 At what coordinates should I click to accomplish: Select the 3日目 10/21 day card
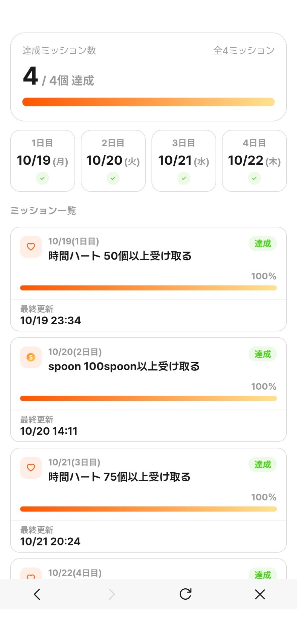[x=184, y=161]
